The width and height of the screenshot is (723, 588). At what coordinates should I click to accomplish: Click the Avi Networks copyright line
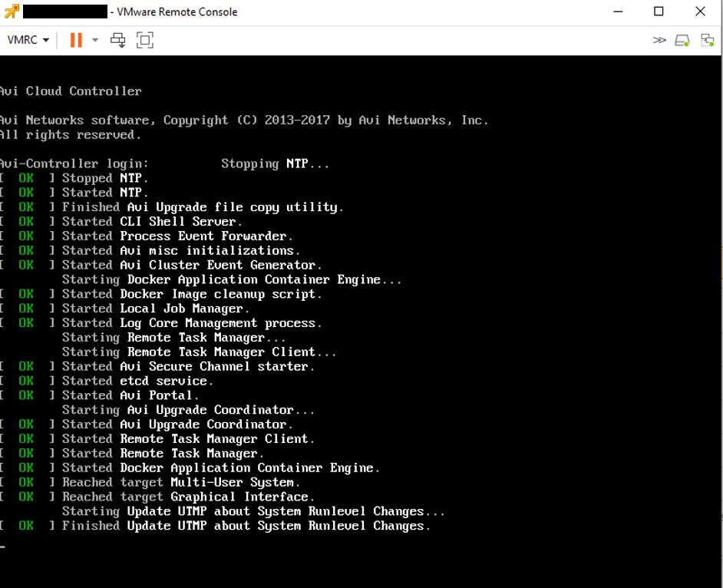pos(244,121)
